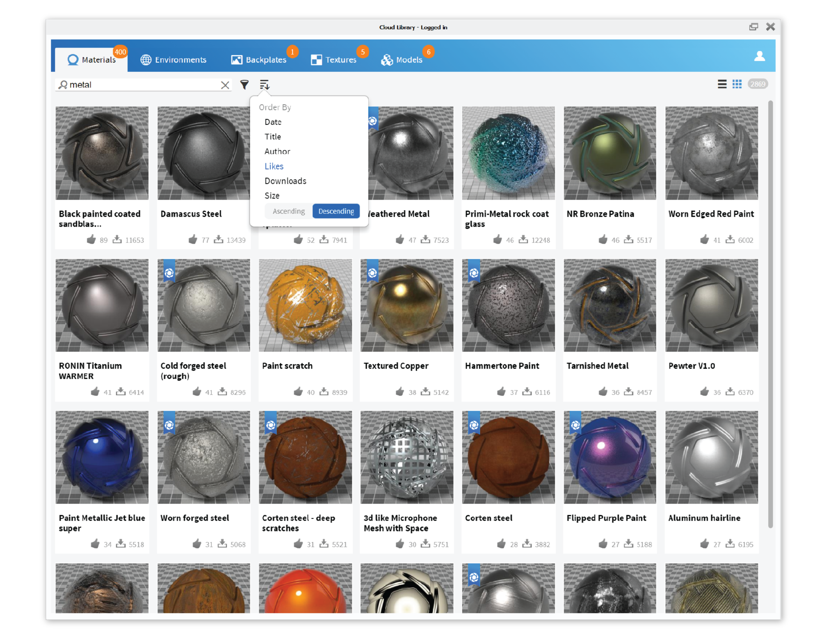
Task: Open the Materials tab
Action: coord(92,60)
